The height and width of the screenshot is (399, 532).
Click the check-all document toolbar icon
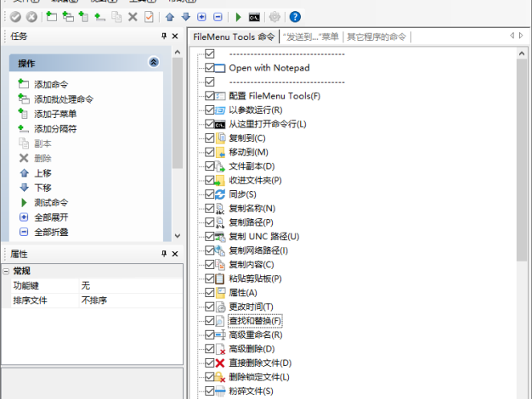coord(149,17)
